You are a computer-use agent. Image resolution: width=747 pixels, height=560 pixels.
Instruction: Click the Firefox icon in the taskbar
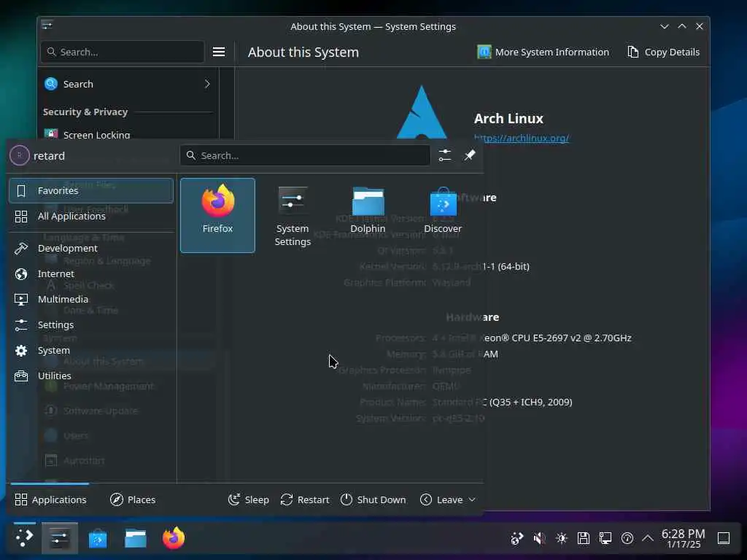coord(174,538)
